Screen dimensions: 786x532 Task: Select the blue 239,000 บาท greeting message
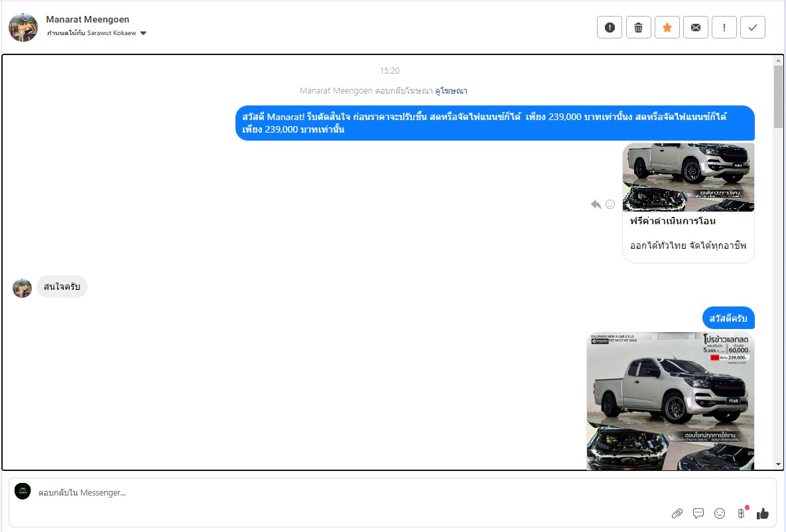coord(495,123)
